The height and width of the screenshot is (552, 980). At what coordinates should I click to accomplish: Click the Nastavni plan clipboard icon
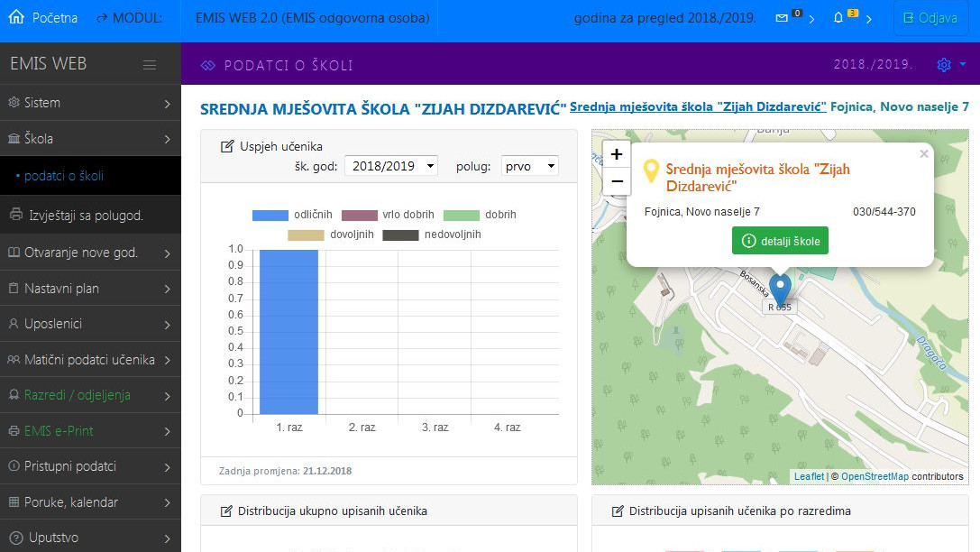[14, 289]
